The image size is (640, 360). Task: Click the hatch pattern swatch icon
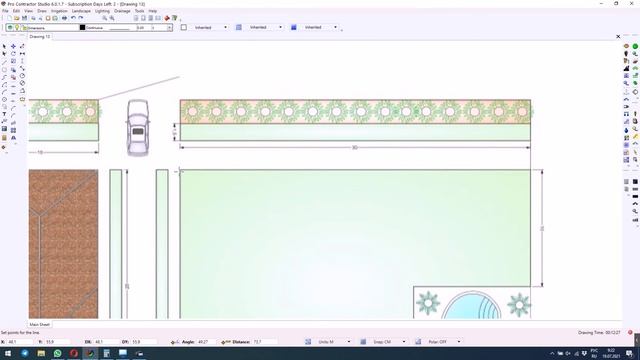239,27
